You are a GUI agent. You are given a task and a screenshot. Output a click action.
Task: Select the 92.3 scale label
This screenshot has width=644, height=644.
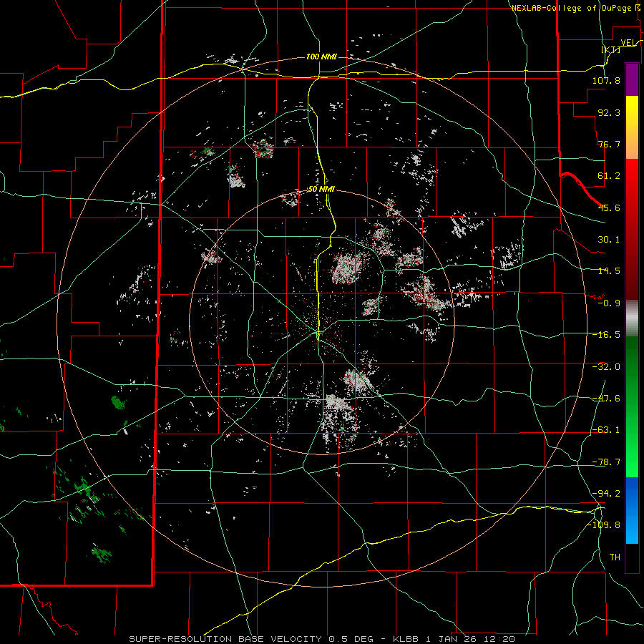[x=609, y=112]
